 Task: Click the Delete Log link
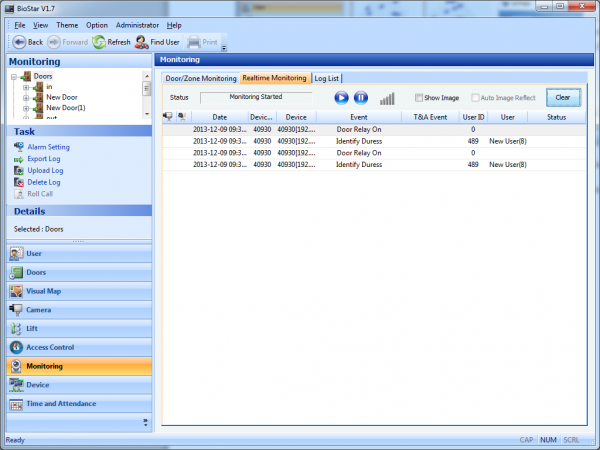43,182
